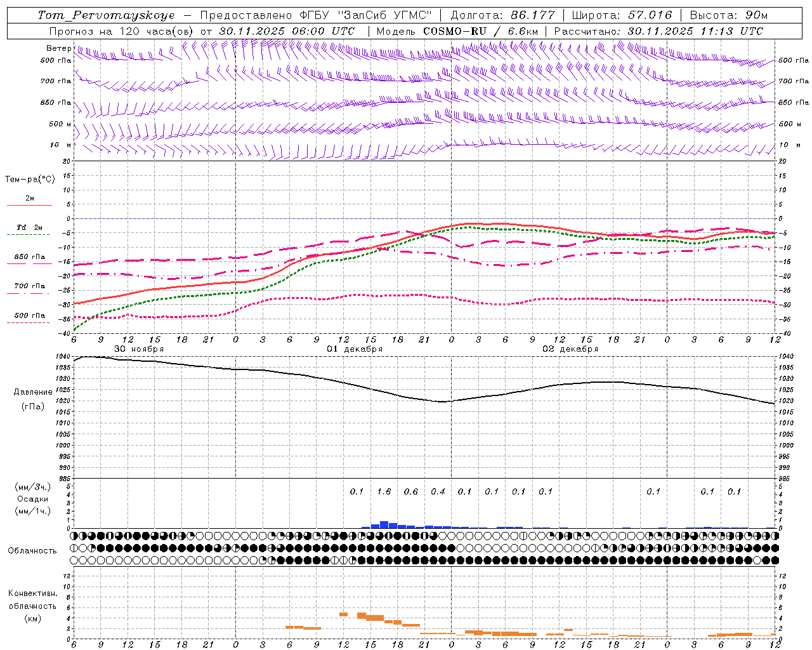Click the longitude value Долгота: 86.177
This screenshot has height=650, width=812.
[x=502, y=15]
